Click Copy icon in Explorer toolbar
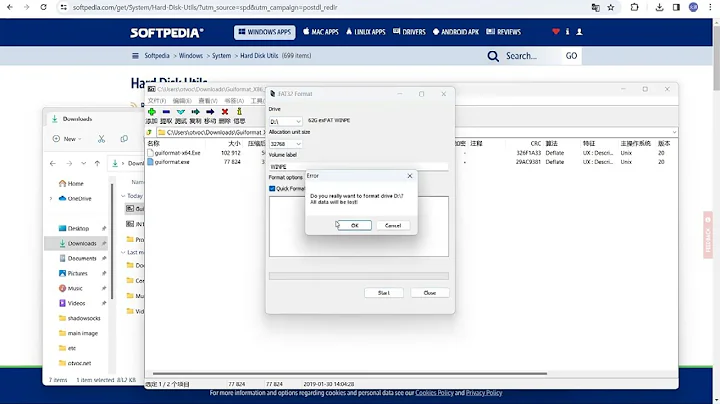Screen dimensions: 720x404 coord(124,139)
